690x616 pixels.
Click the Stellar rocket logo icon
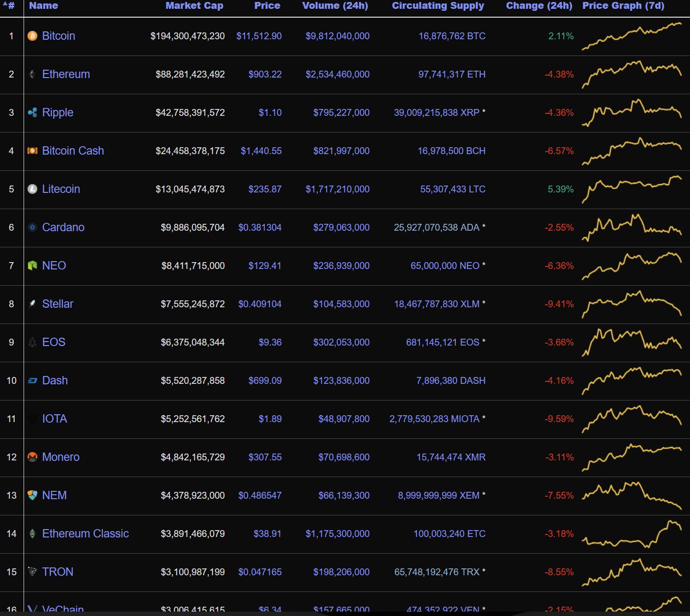[x=32, y=304]
